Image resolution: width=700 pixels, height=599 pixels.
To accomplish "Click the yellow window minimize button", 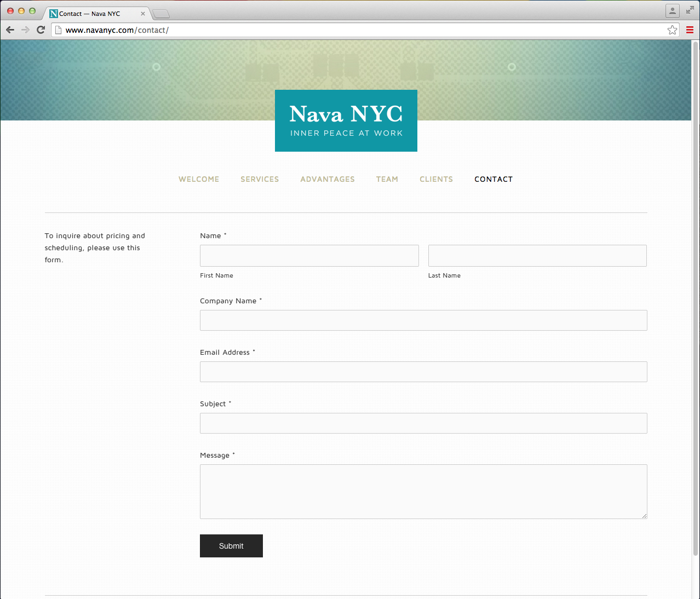I will click(x=21, y=11).
